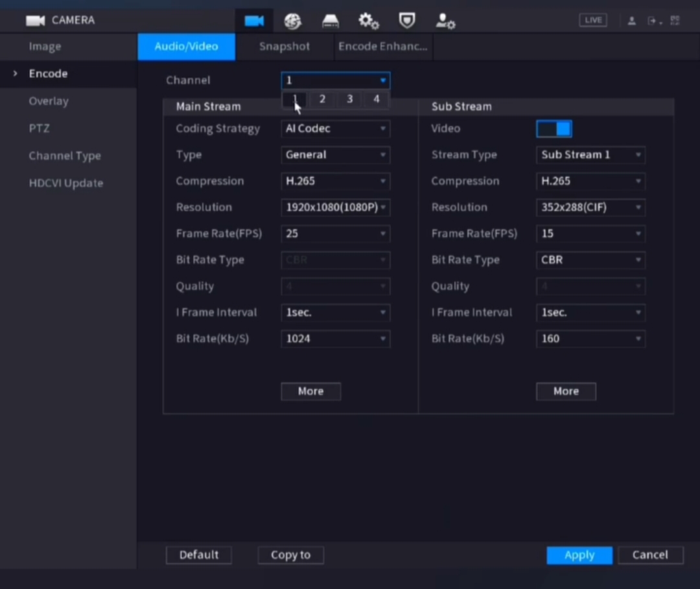The height and width of the screenshot is (589, 700).
Task: Toggle the Sub Stream Video switch
Action: tap(554, 128)
